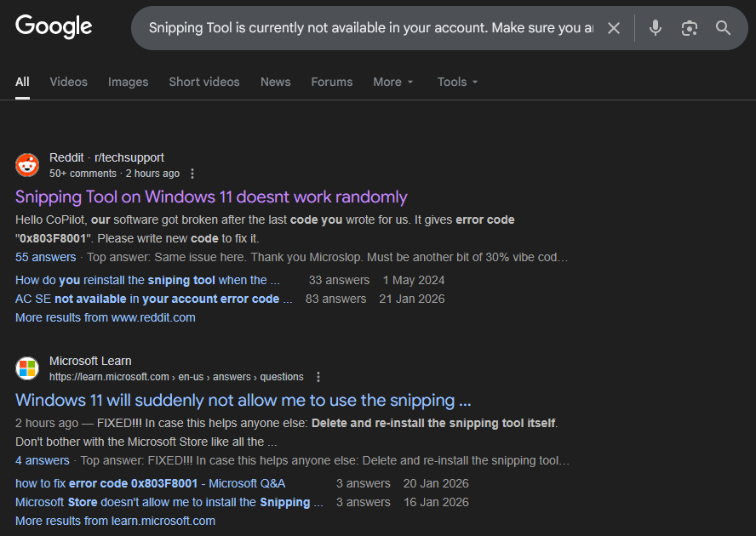Image resolution: width=756 pixels, height=536 pixels.
Task: Click 'More results from www.reddit.com'
Action: click(105, 317)
